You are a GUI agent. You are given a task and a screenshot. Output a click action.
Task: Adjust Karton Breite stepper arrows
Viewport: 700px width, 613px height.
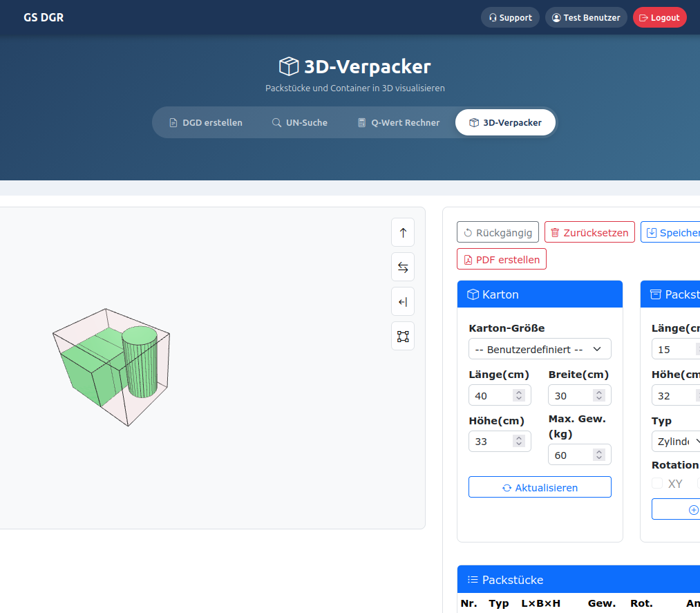tap(599, 395)
